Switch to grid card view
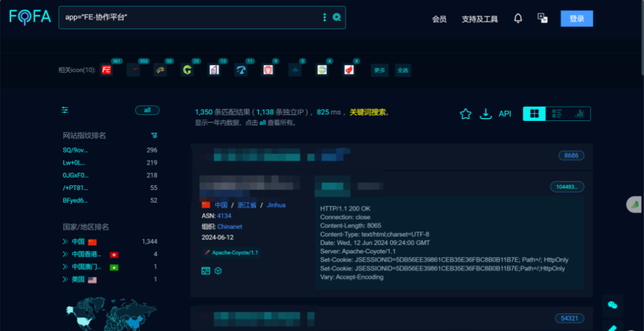644x331 pixels. pyautogui.click(x=534, y=114)
